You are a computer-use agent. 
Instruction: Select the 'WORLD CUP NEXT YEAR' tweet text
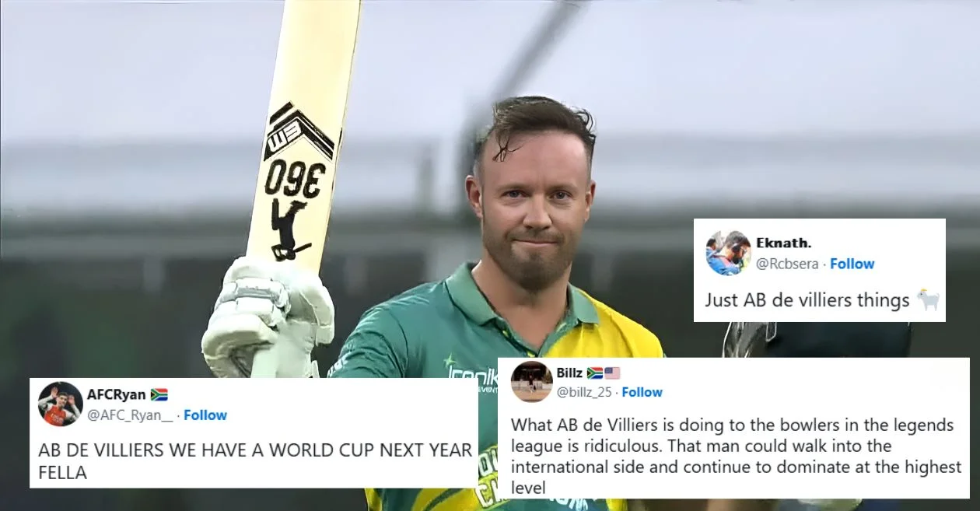255,460
